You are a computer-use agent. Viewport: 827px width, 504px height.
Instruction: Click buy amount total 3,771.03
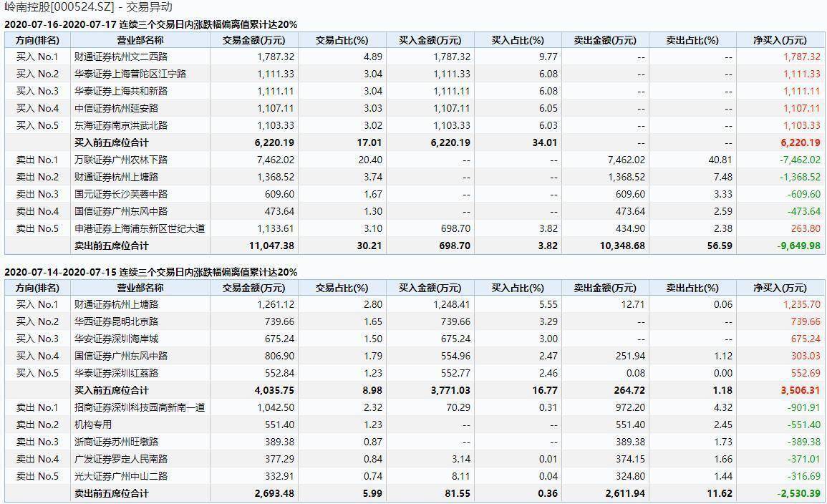(x=450, y=390)
